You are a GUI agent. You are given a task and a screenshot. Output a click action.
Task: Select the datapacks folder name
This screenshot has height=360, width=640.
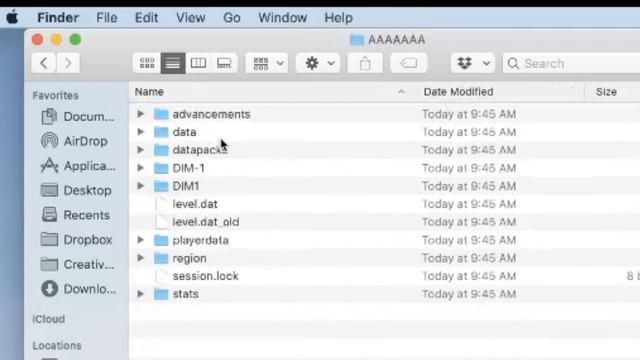pos(200,150)
